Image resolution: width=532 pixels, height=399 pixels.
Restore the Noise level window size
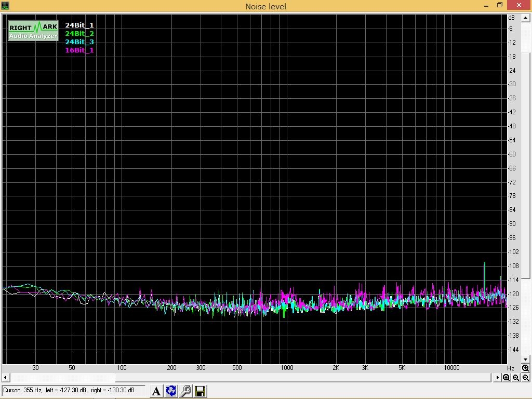(x=500, y=5)
